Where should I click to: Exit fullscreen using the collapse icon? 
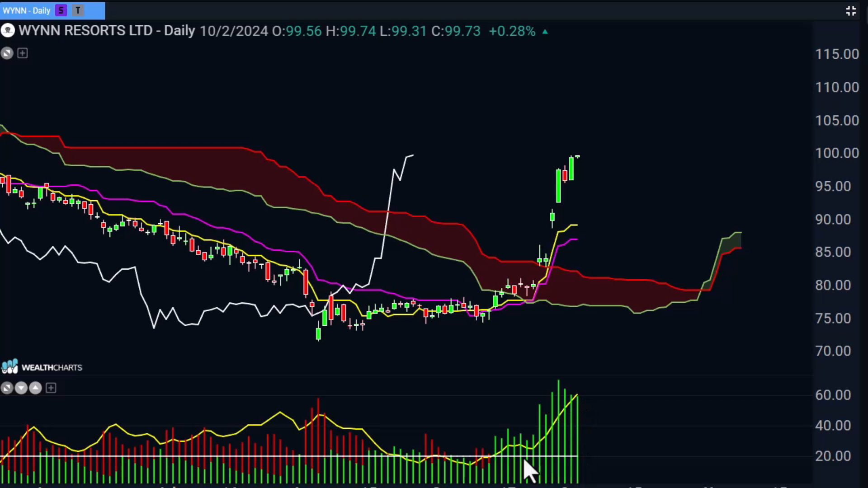851,11
